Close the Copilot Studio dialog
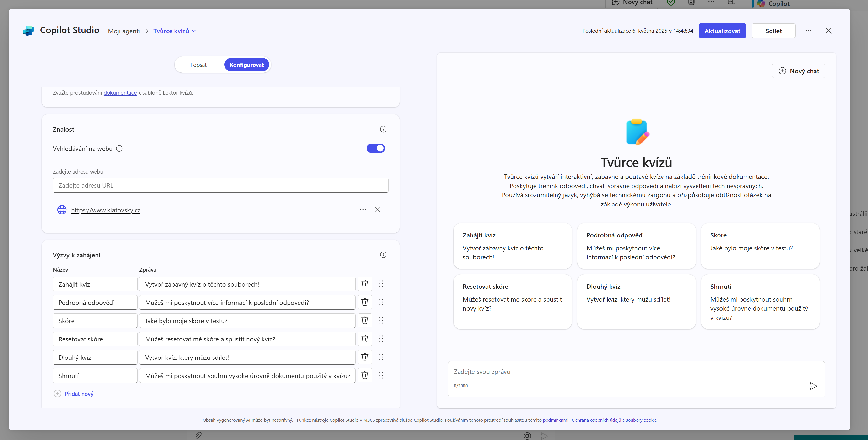The width and height of the screenshot is (868, 440). (829, 31)
